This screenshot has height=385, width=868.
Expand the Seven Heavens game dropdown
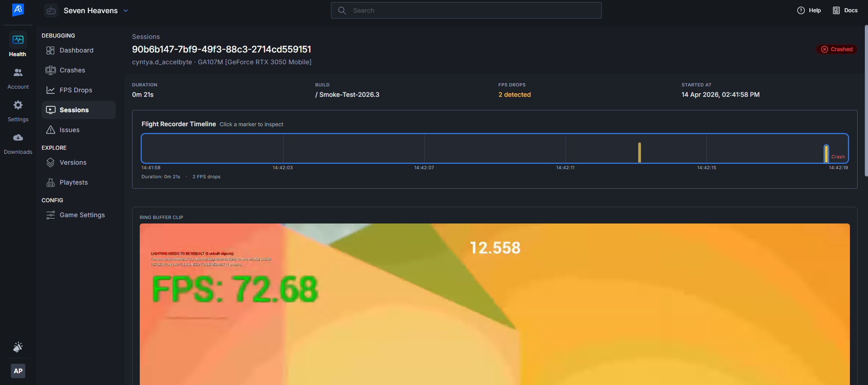coord(126,10)
